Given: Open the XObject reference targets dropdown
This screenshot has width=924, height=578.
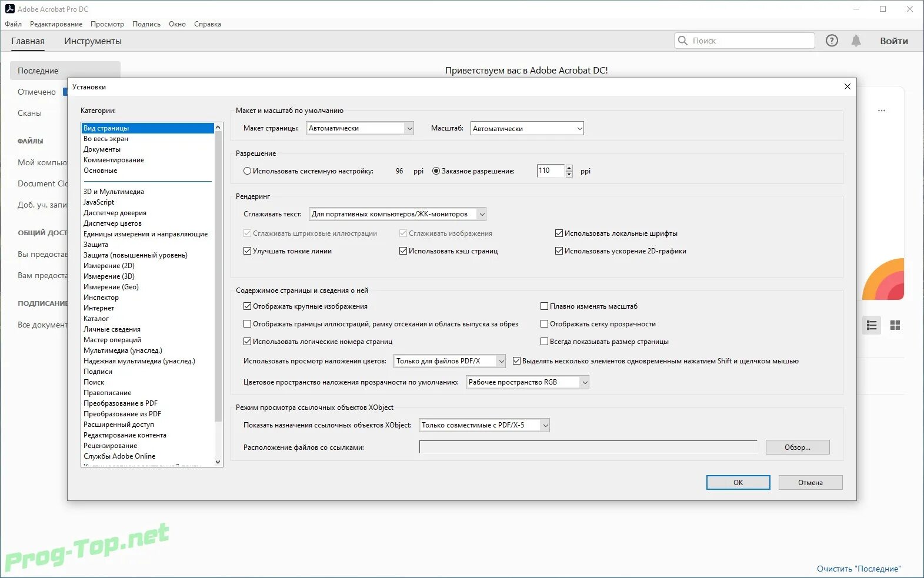Looking at the screenshot, I should click(x=484, y=425).
